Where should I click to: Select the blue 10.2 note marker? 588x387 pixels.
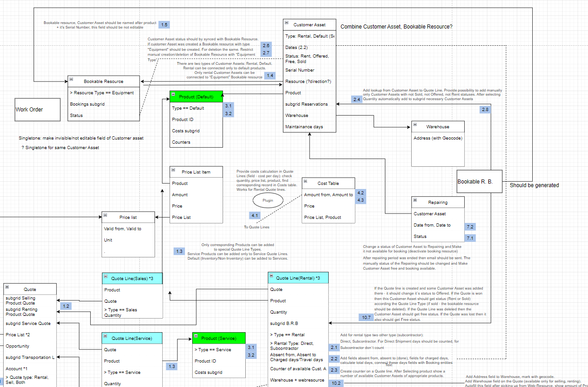tap(336, 383)
